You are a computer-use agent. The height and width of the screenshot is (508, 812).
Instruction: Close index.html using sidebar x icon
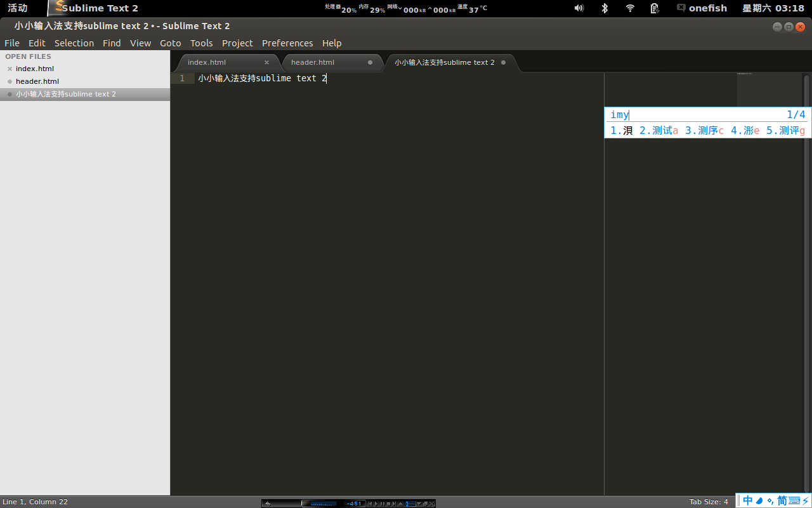[x=10, y=69]
